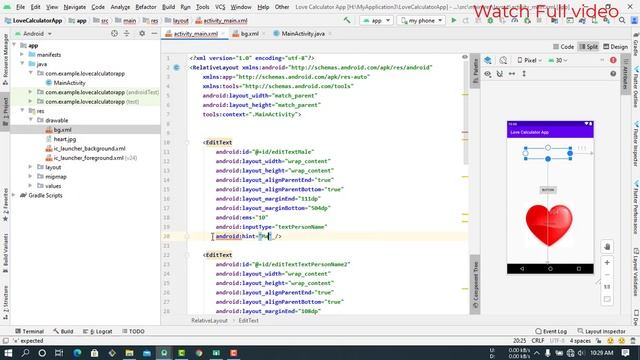Hide the Project tool window

point(154,33)
